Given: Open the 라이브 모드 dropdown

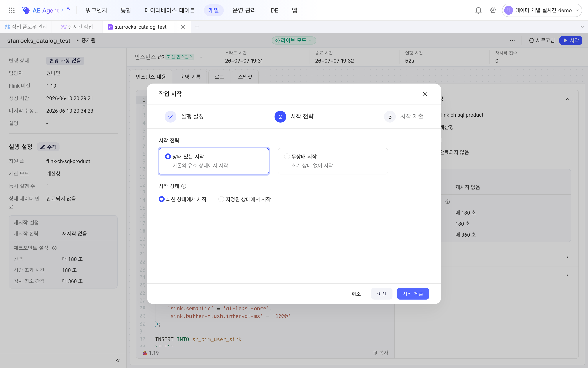Looking at the screenshot, I should pos(294,40).
